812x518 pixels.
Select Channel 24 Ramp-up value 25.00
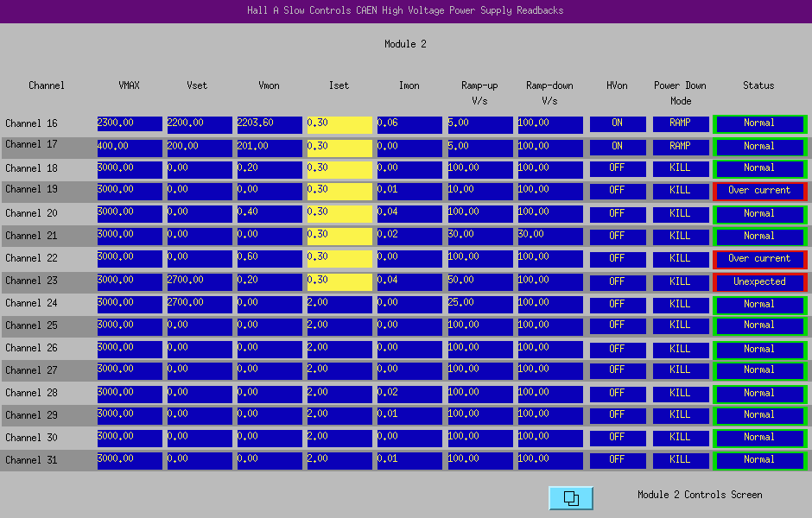click(x=480, y=304)
